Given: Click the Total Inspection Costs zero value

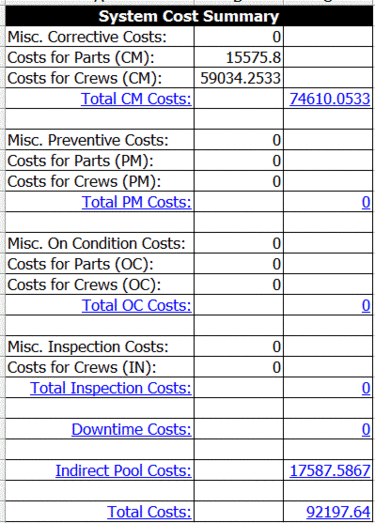Looking at the screenshot, I should (366, 388).
